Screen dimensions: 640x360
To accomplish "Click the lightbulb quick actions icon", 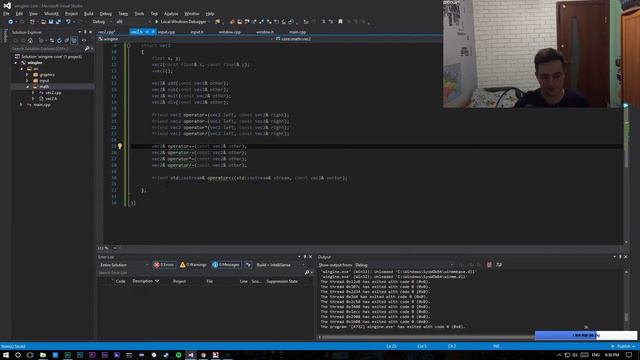I will (120, 146).
